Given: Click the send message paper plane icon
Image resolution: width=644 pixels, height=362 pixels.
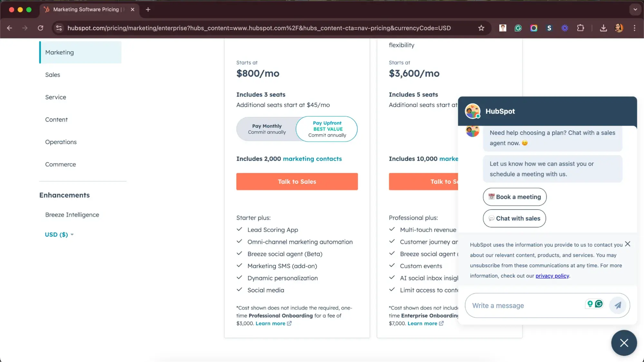Looking at the screenshot, I should tap(617, 305).
